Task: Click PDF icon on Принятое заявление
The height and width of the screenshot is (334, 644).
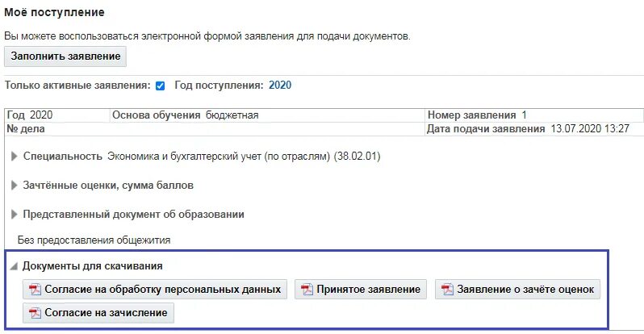Action: tap(307, 290)
